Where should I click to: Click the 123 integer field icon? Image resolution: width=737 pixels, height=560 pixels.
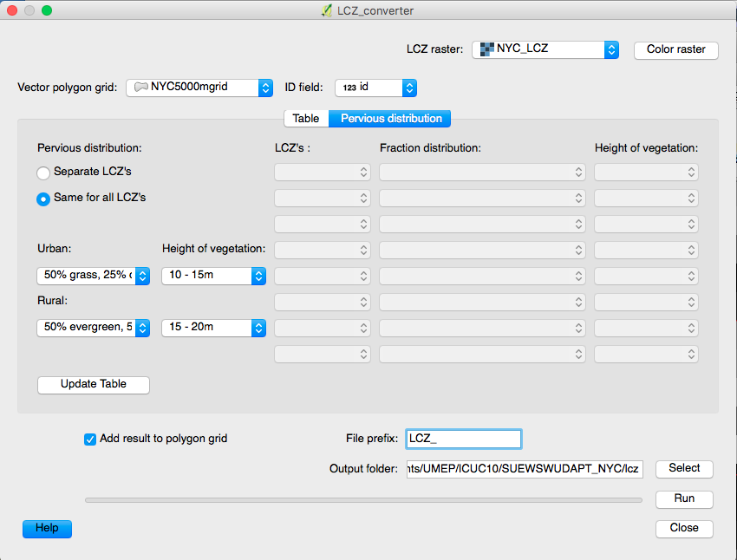(349, 88)
